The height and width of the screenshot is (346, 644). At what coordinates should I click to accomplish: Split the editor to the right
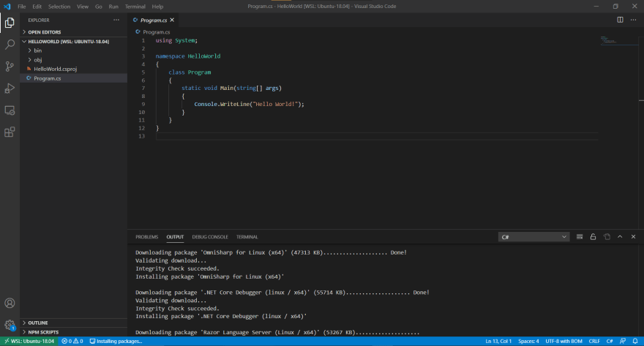(620, 20)
